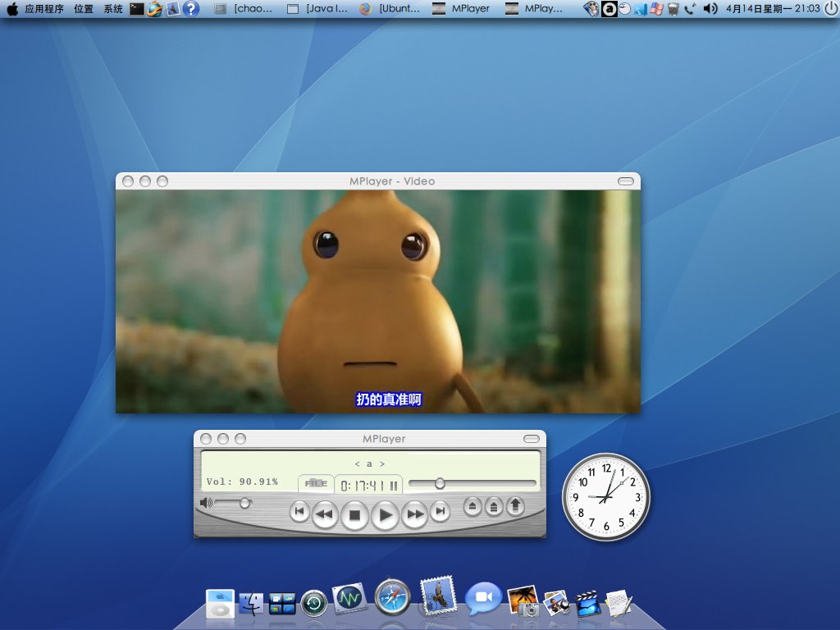
Task: Open the system volume speaker applet
Action: pyautogui.click(x=710, y=8)
